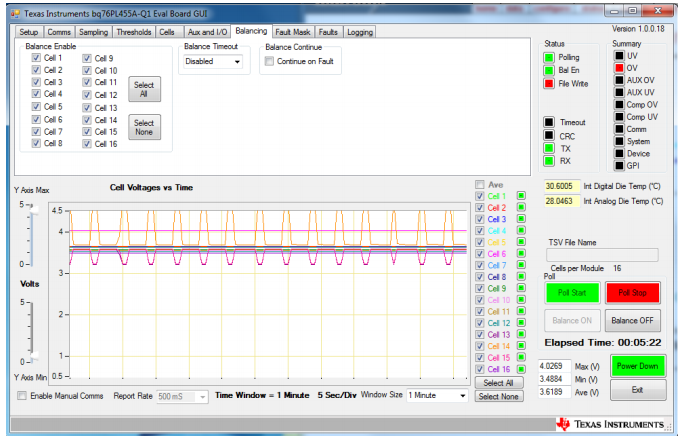Click green indicator beside Cell 16 legend
The image size is (682, 438).
(x=521, y=369)
